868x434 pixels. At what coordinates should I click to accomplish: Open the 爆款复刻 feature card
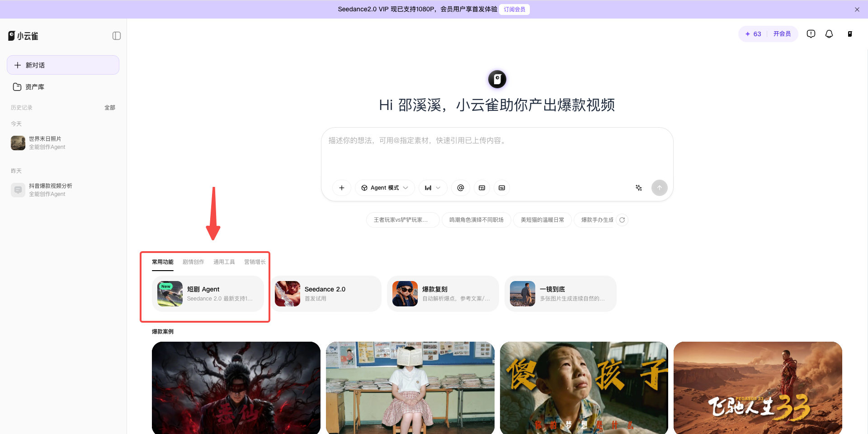coord(443,294)
